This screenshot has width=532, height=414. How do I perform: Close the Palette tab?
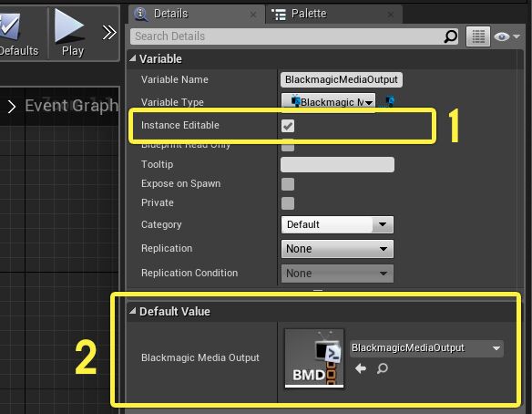[x=391, y=15]
